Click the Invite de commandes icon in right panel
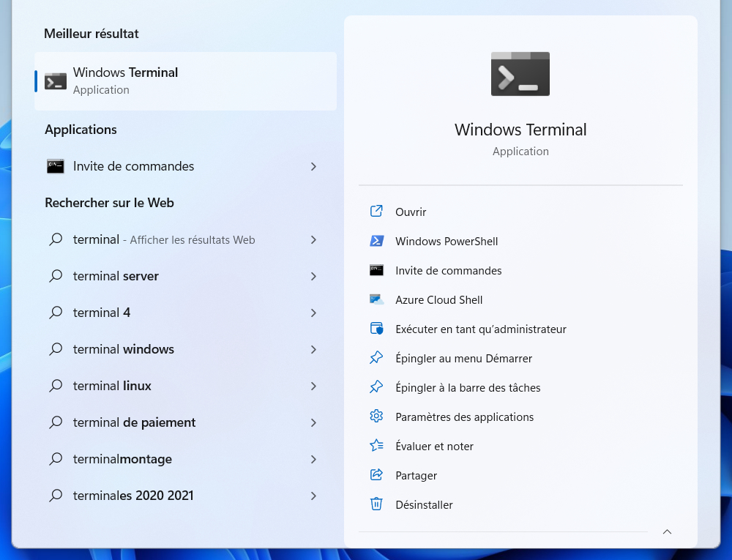Viewport: 732px width, 560px height. (376, 270)
